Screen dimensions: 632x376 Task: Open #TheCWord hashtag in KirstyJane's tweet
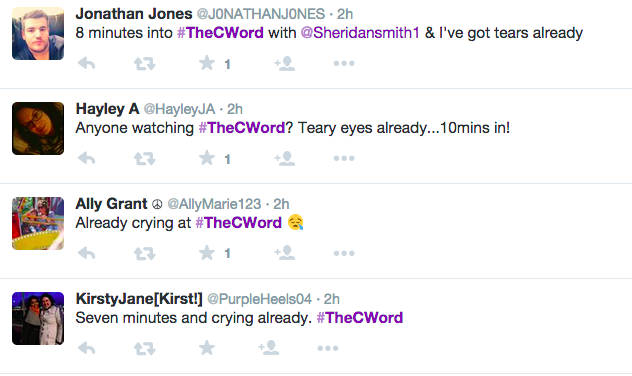pos(360,318)
